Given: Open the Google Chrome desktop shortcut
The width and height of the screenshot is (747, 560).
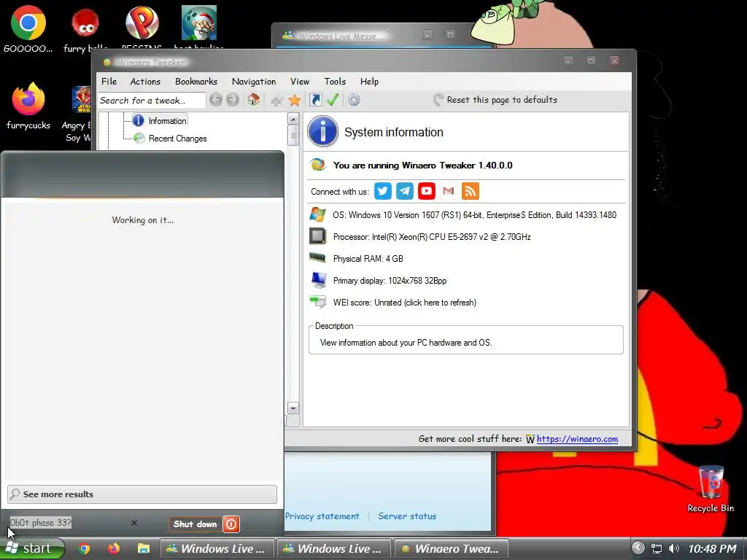Looking at the screenshot, I should [28, 23].
